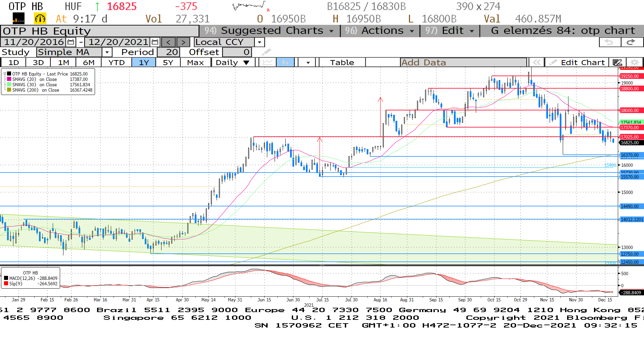The width and height of the screenshot is (644, 344).
Task: Expand the chart type options dropdown arrow
Action: tap(308, 62)
